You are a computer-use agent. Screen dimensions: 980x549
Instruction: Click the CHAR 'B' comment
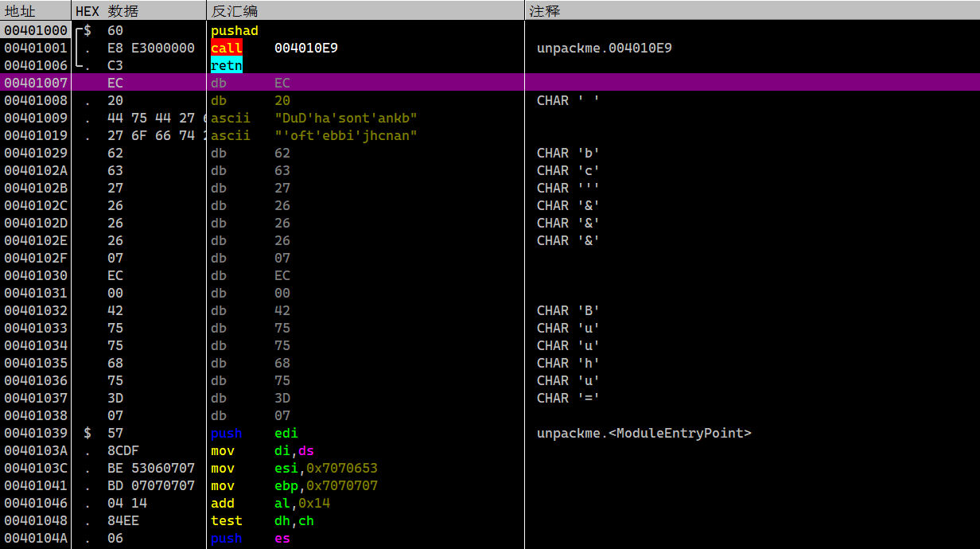[x=567, y=310]
